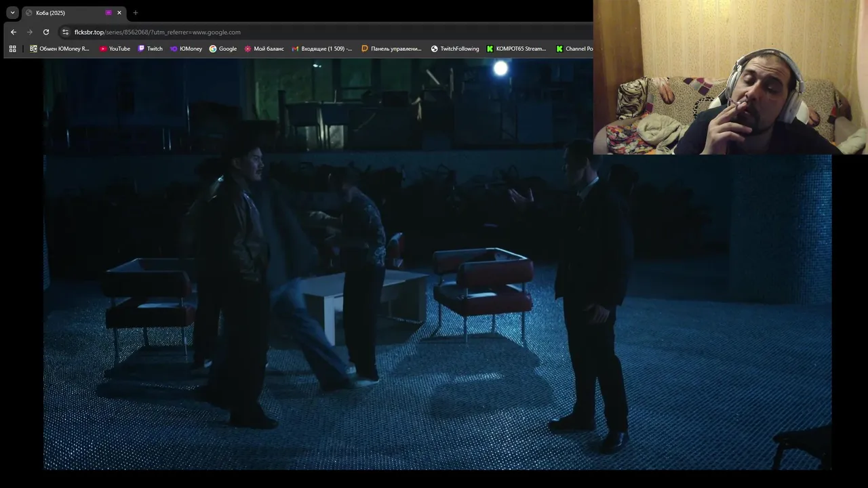Open the site information icon in the address bar
868x488 pixels.
[65, 32]
